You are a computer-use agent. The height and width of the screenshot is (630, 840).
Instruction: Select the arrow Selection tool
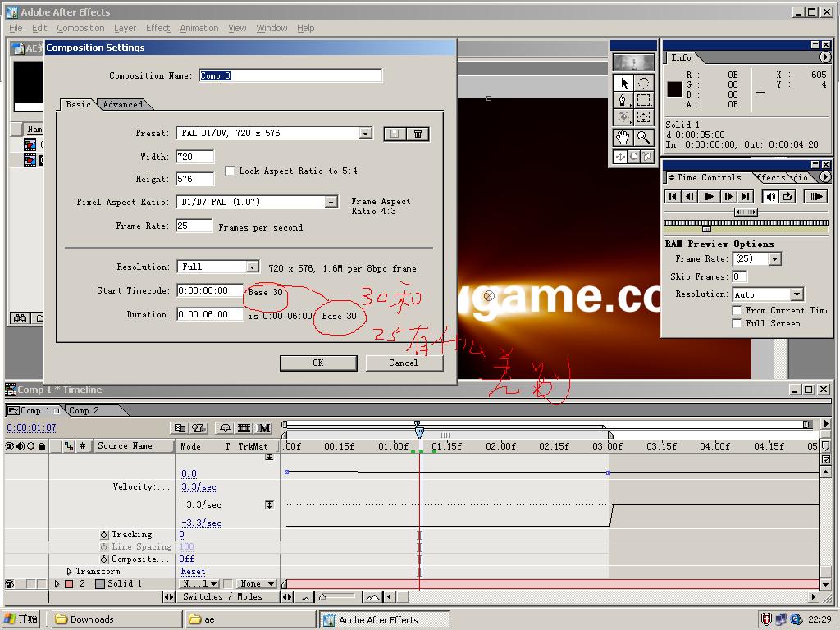(x=623, y=83)
